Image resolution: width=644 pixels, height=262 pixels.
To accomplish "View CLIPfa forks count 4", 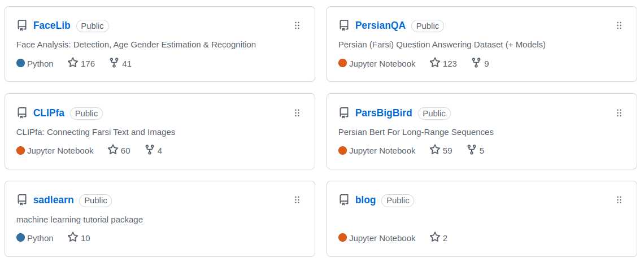I will (x=154, y=150).
